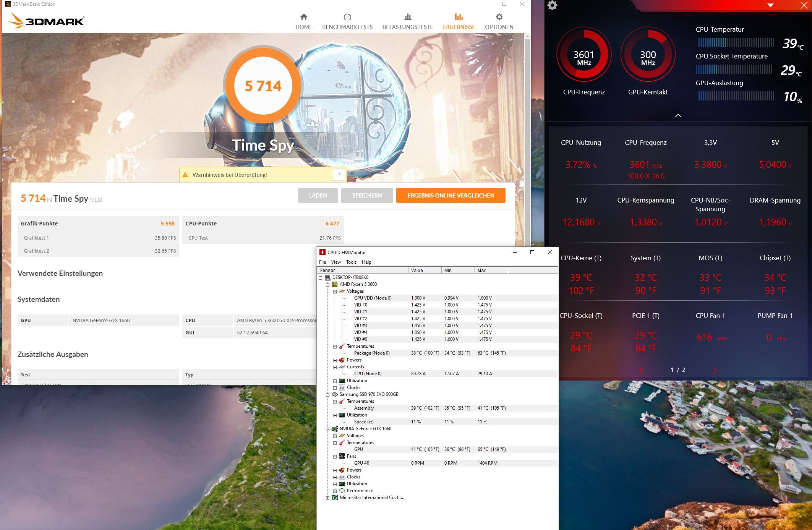The width and height of the screenshot is (812, 530).
Task: Select the Ergebnisse tab
Action: point(459,21)
